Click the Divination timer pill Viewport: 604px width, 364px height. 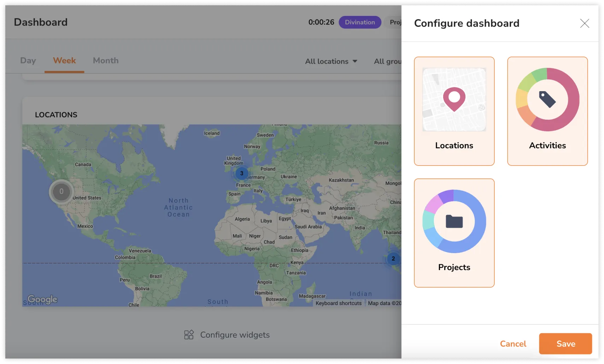click(360, 22)
